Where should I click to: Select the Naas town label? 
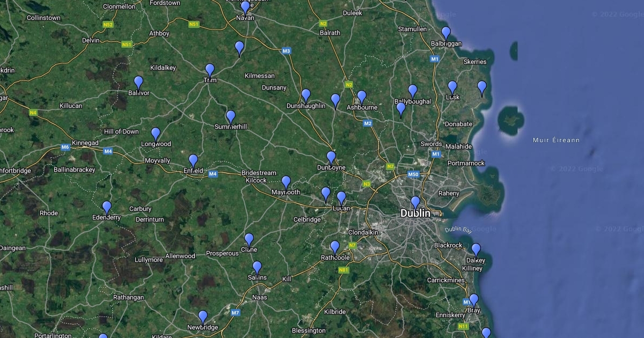click(x=260, y=297)
